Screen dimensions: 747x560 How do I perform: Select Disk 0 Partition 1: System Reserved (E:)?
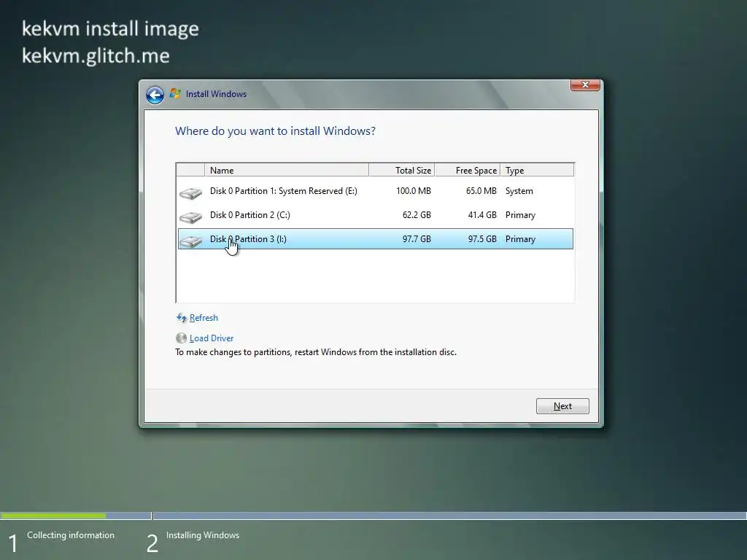375,191
